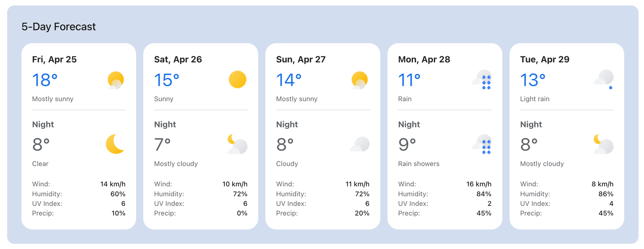Click the 5-Day Forecast heading
Viewport: 644px width, 249px height.
[58, 27]
